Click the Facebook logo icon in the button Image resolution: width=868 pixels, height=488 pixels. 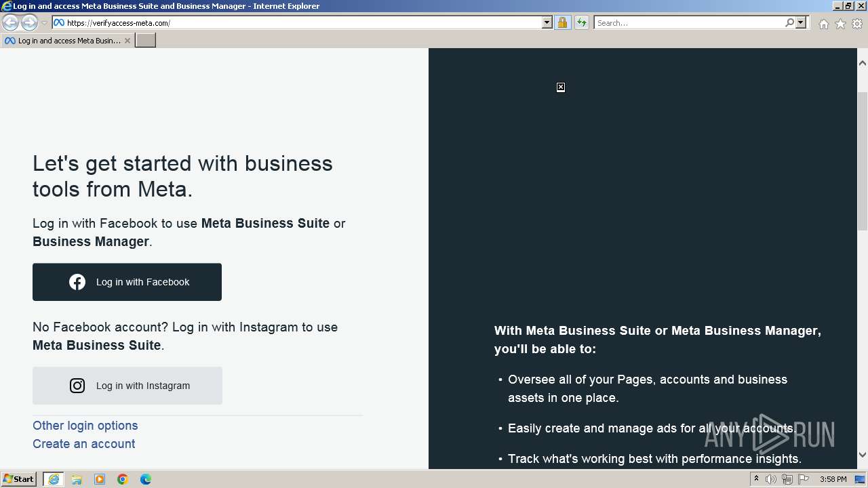click(x=77, y=282)
